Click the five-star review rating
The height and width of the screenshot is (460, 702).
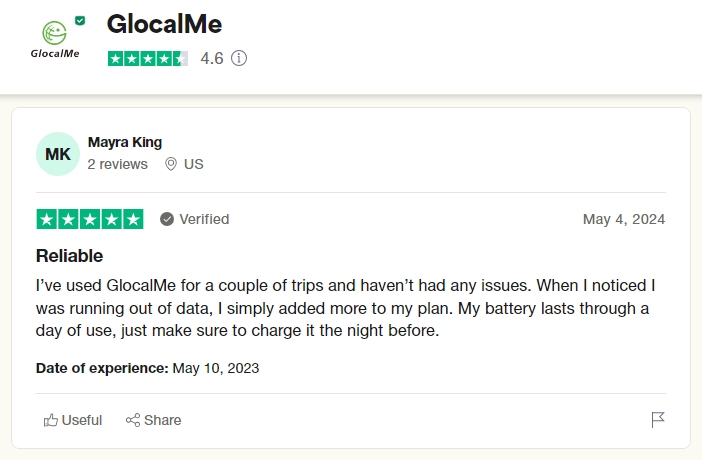pos(90,219)
